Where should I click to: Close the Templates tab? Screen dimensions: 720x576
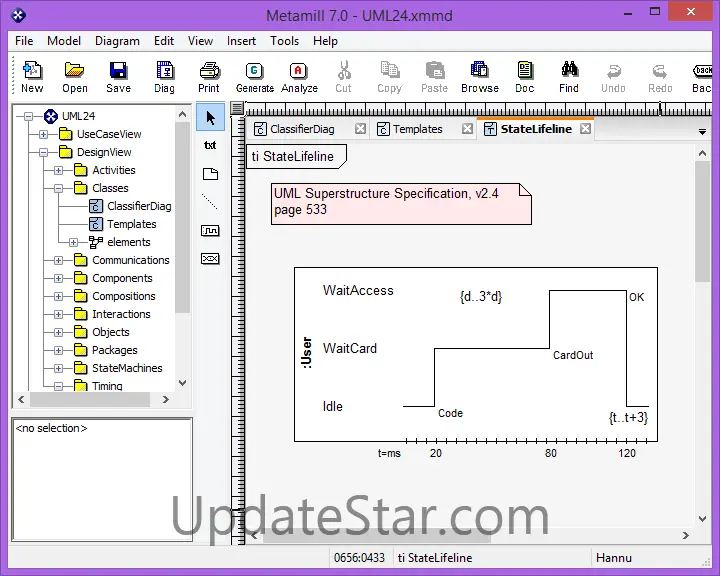[x=467, y=129]
